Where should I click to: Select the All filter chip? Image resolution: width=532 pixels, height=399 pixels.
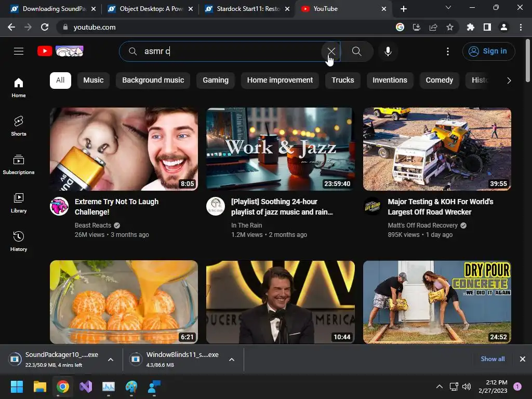(60, 81)
